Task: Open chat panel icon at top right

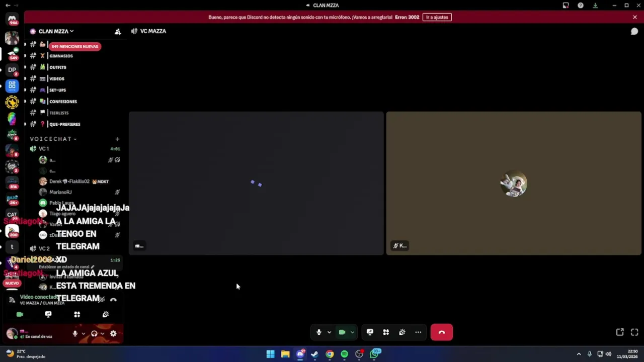Action: click(x=634, y=31)
